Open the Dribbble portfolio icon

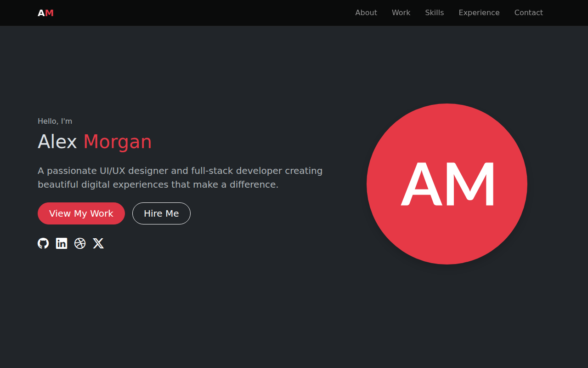(x=79, y=243)
